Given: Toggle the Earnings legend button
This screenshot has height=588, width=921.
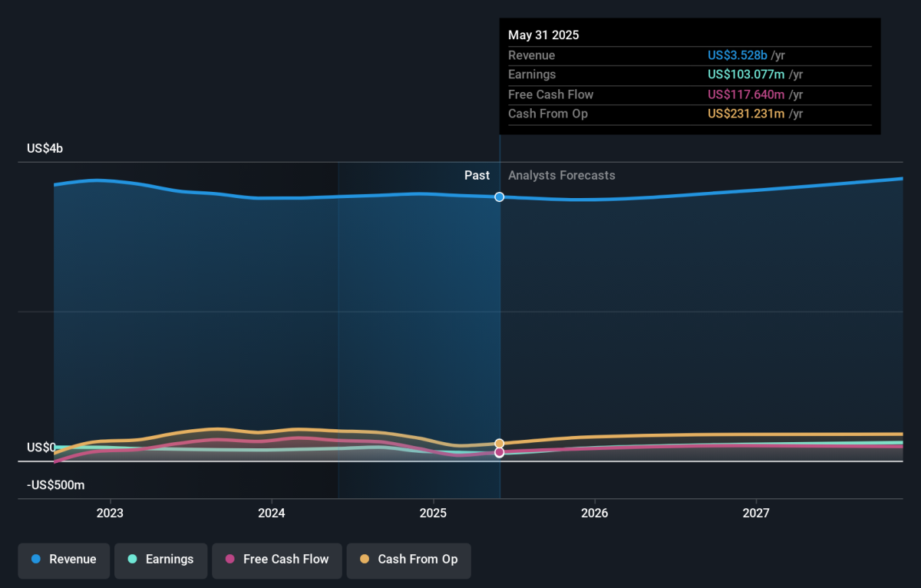Looking at the screenshot, I should pyautogui.click(x=161, y=560).
